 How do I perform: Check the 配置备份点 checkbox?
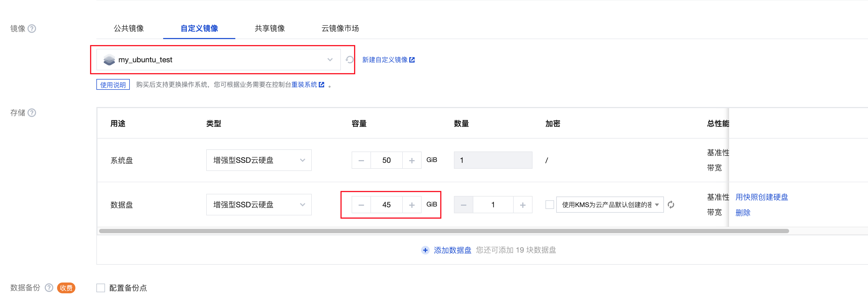point(101,288)
